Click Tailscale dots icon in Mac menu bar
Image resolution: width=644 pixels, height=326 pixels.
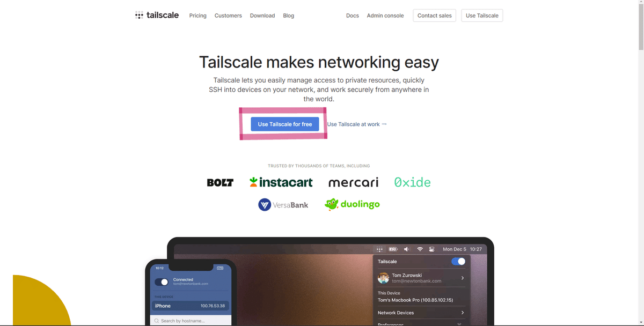(379, 249)
